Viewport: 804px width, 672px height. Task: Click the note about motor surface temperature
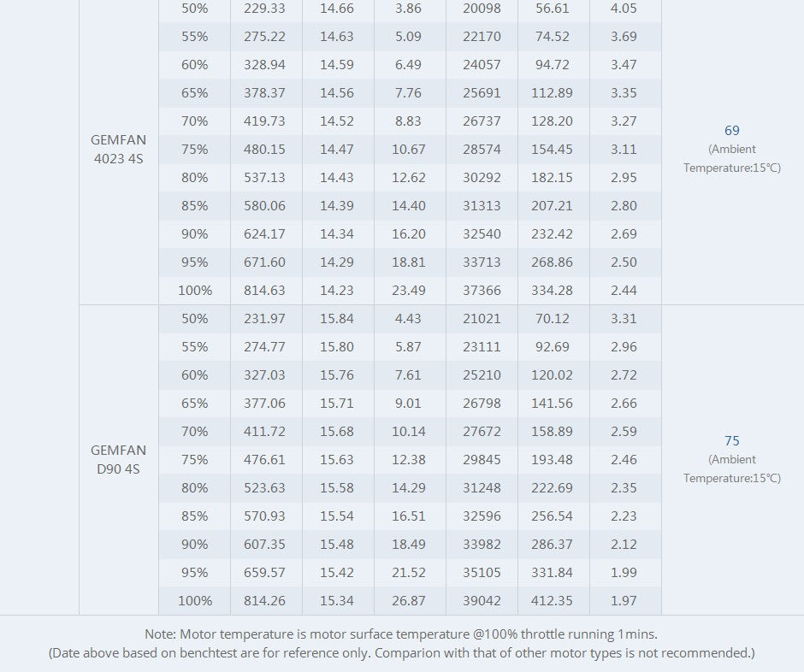(x=401, y=634)
